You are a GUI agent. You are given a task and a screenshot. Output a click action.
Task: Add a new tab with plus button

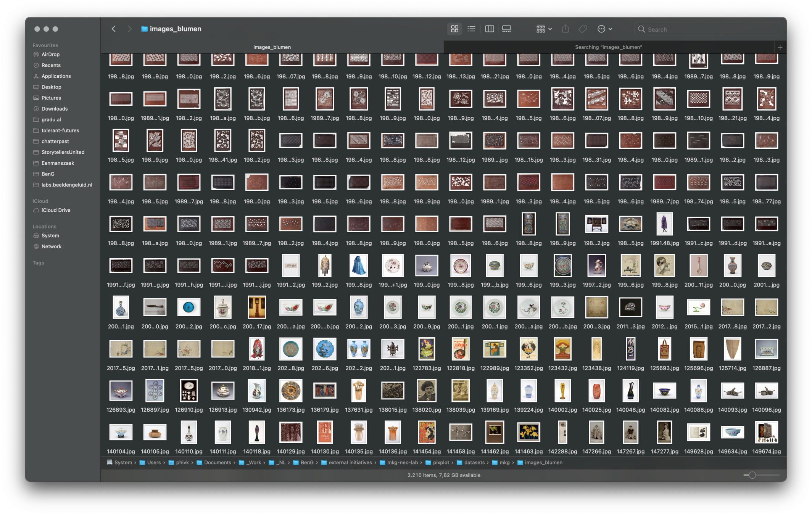point(780,48)
